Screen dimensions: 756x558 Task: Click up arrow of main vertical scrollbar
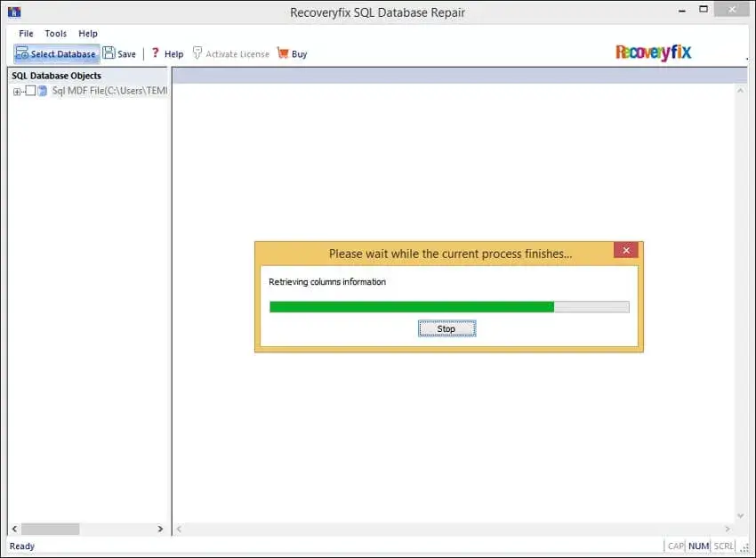tap(741, 90)
